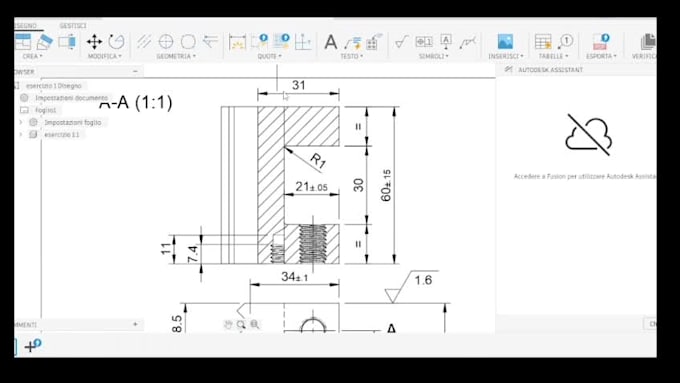Open the MODIFICA dropdown
Screen dimensions: 680x383
(x=105, y=56)
